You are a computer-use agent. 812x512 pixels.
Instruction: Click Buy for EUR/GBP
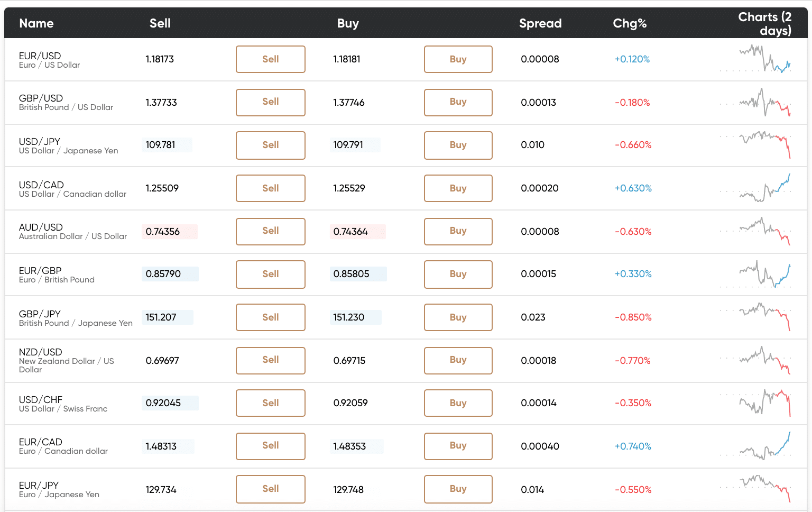(x=458, y=274)
